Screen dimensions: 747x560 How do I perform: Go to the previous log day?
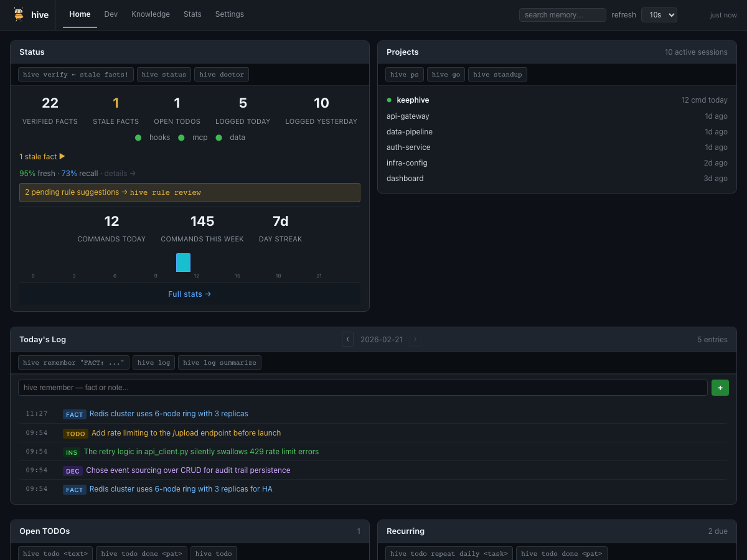[x=347, y=339]
